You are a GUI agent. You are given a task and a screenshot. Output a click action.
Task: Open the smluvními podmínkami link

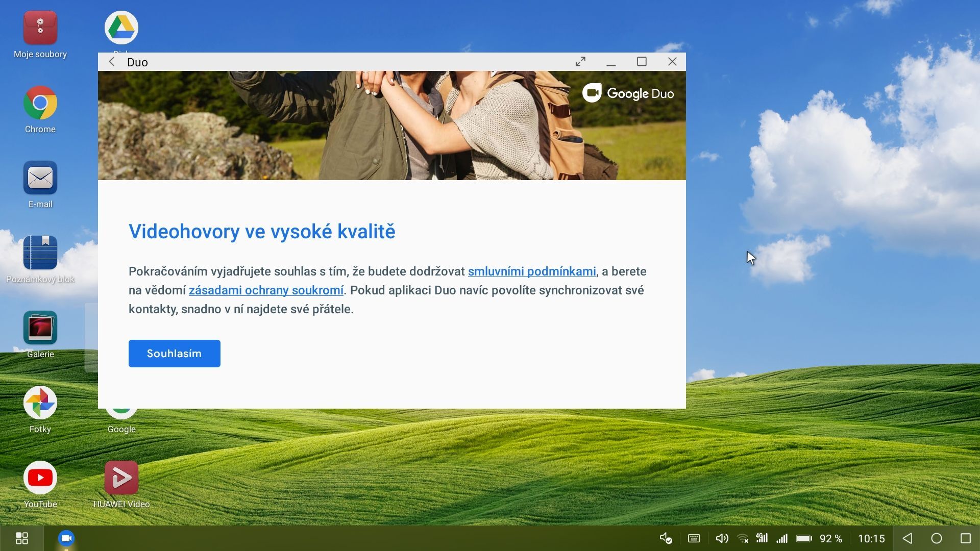[x=531, y=271]
